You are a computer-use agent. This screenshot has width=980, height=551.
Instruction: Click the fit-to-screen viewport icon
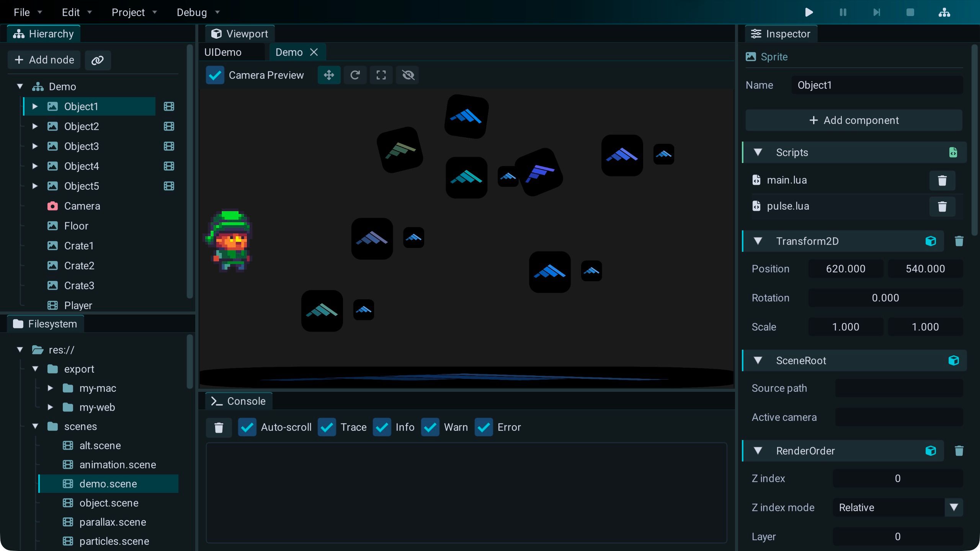[x=381, y=75]
